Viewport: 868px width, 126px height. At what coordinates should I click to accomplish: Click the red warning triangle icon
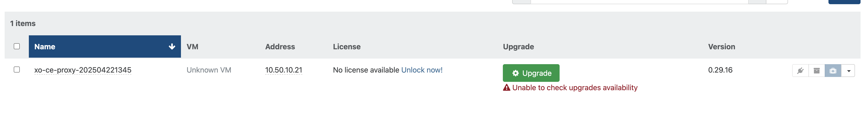506,88
